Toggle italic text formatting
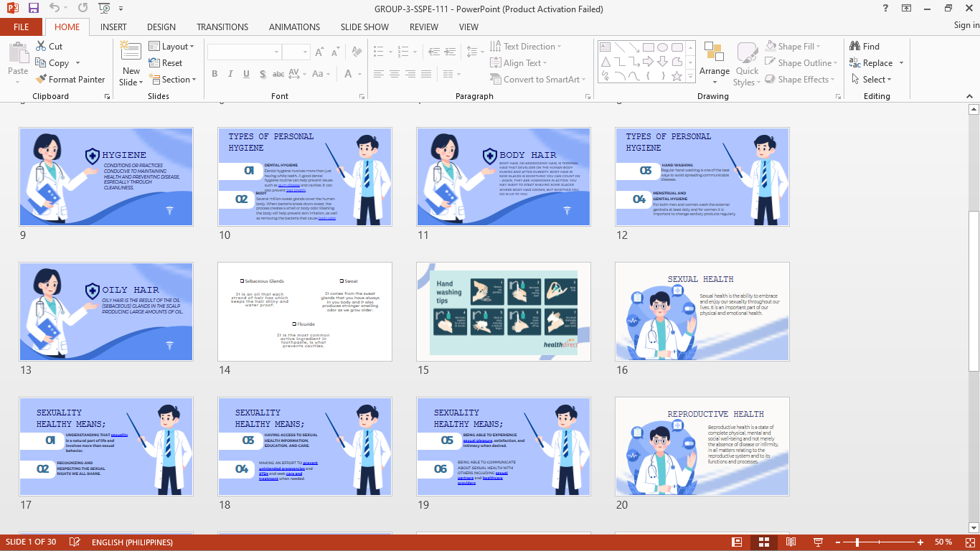Image resolution: width=980 pixels, height=551 pixels. point(230,74)
